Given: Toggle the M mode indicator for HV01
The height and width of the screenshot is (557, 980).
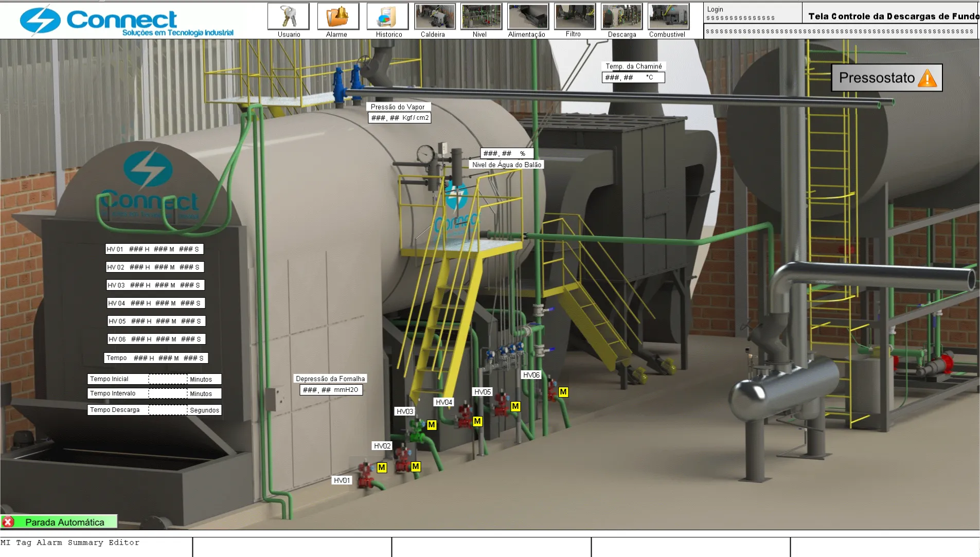Looking at the screenshot, I should click(x=382, y=468).
